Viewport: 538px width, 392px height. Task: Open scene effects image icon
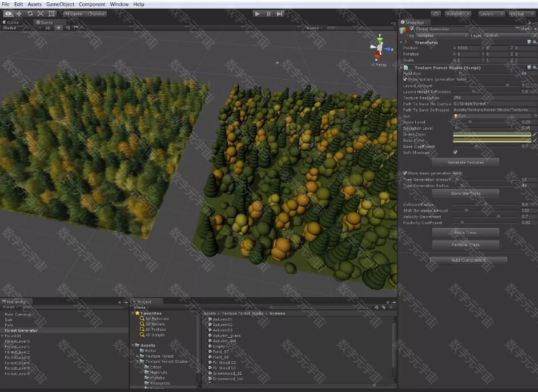[x=76, y=28]
